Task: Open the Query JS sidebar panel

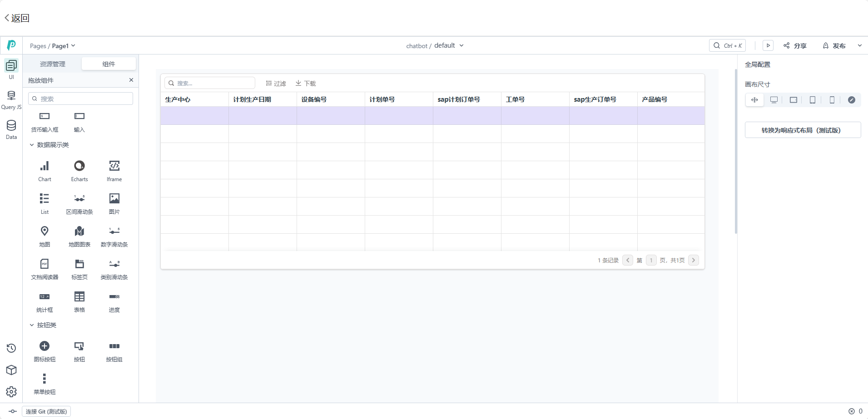Action: point(11,99)
